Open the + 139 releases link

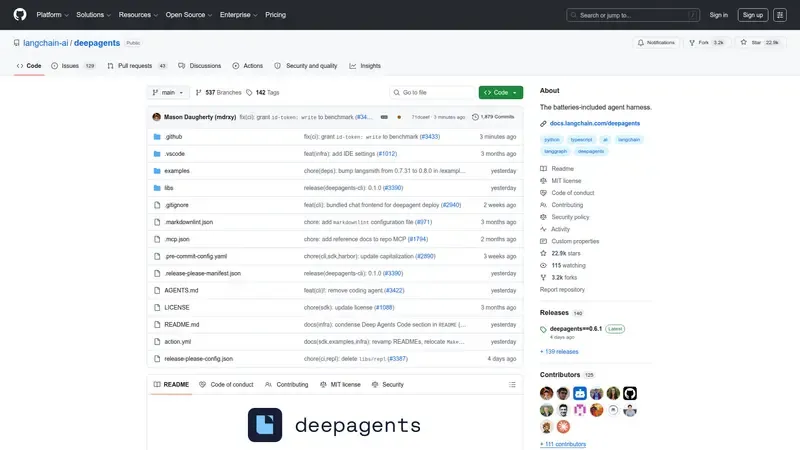[559, 352]
